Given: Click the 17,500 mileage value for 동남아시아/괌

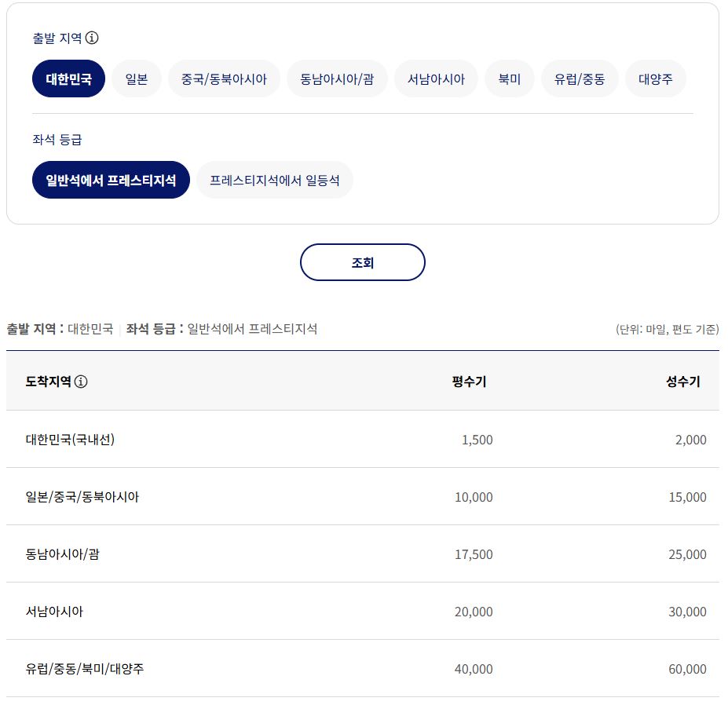Looking at the screenshot, I should (474, 554).
